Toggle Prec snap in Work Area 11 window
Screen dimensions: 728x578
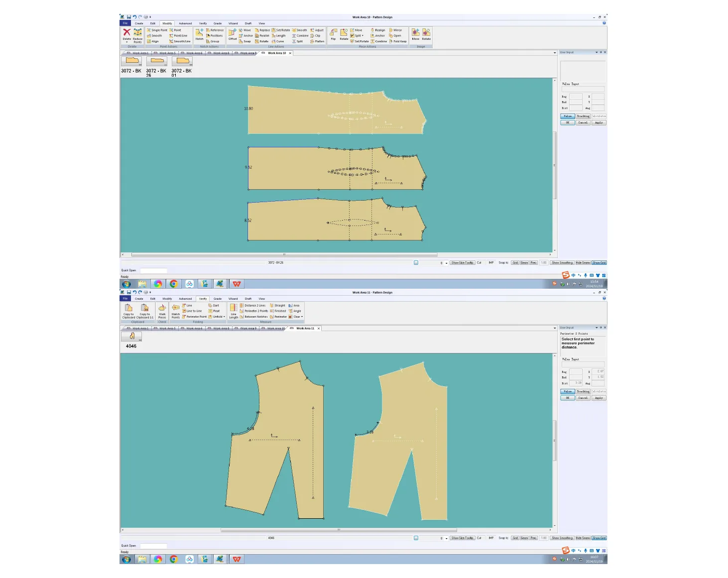tap(533, 538)
